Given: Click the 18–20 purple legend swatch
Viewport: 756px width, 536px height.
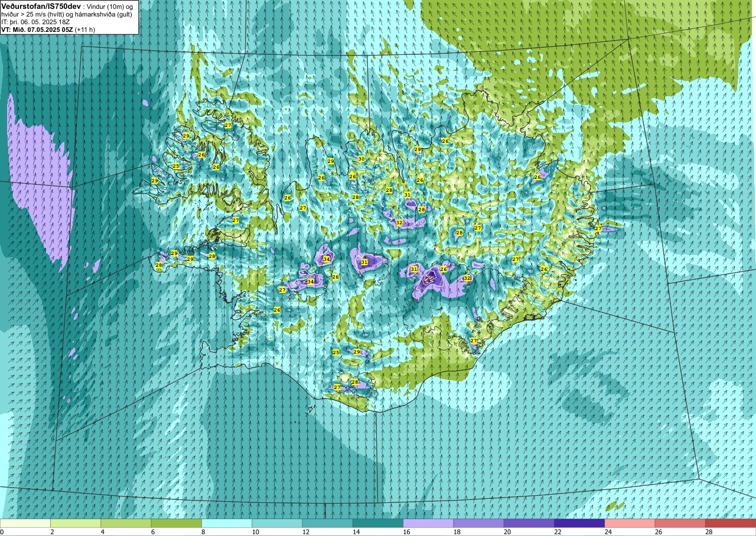Looking at the screenshot, I should [479, 523].
